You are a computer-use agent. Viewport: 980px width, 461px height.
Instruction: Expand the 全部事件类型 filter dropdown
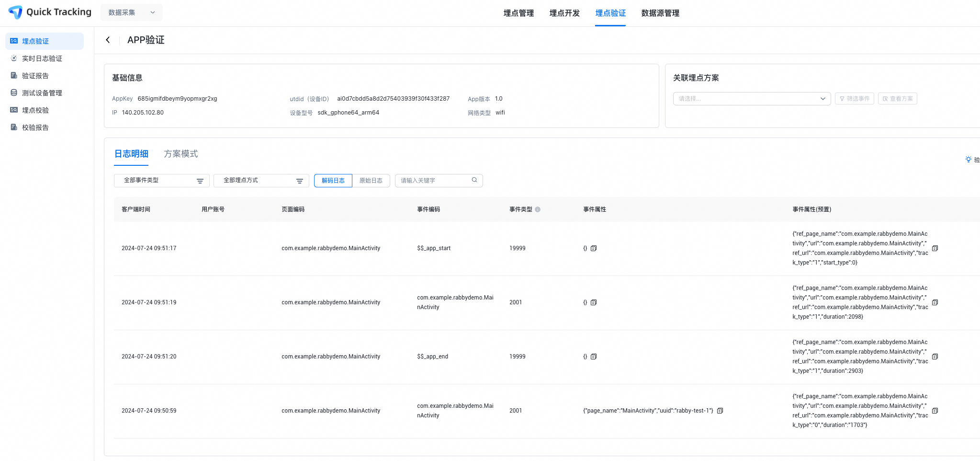(x=162, y=181)
